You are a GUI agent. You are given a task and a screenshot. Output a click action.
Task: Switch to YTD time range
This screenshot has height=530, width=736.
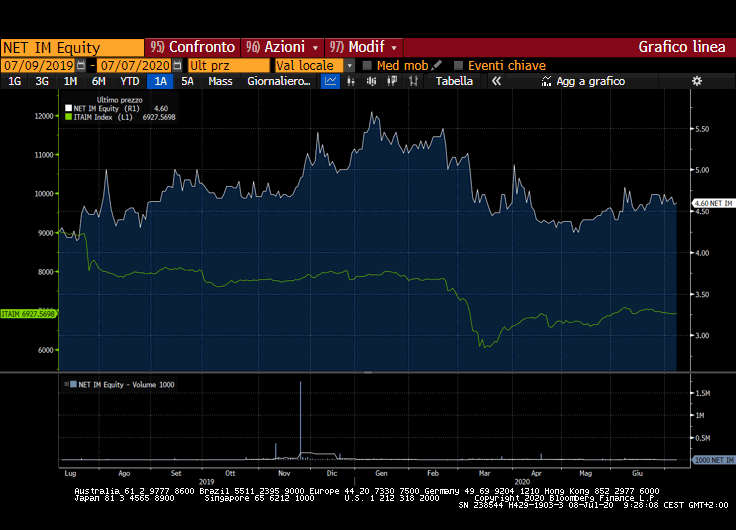129,81
